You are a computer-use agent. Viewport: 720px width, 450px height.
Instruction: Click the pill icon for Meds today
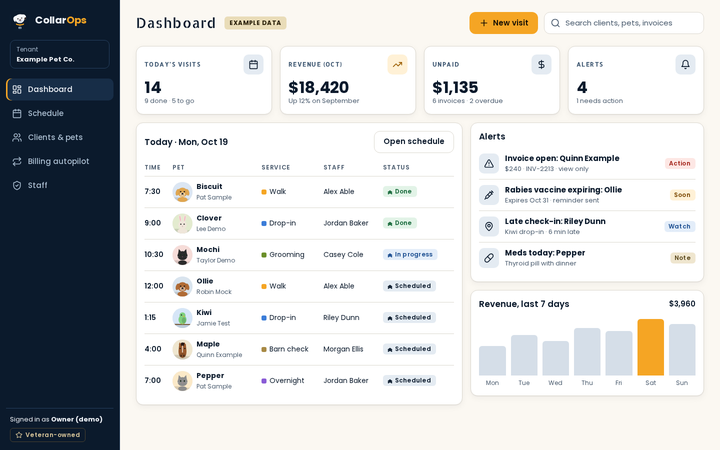[x=489, y=258]
